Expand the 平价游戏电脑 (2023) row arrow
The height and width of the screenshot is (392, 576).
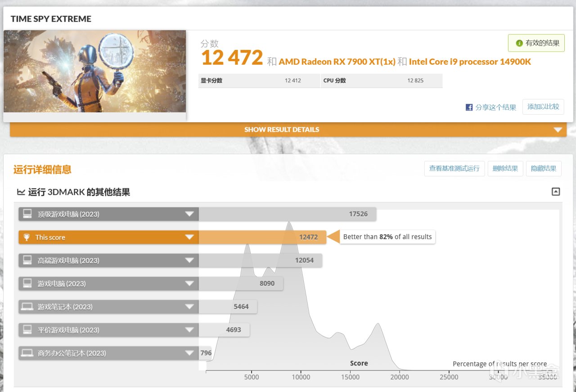[x=189, y=330]
